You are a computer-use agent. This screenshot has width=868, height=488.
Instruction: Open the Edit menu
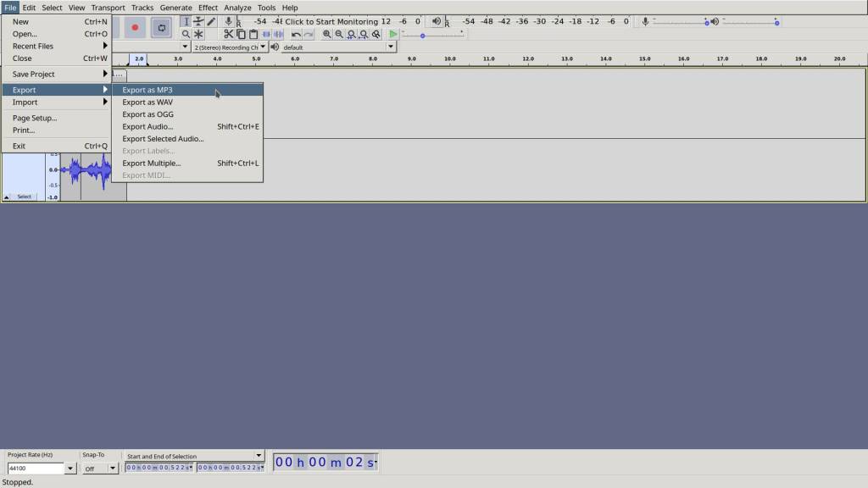[x=29, y=8]
